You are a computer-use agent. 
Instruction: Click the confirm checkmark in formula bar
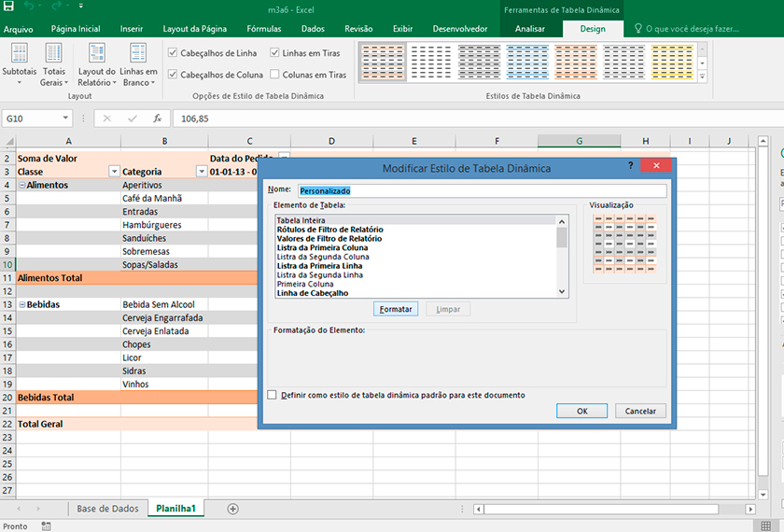pos(132,119)
